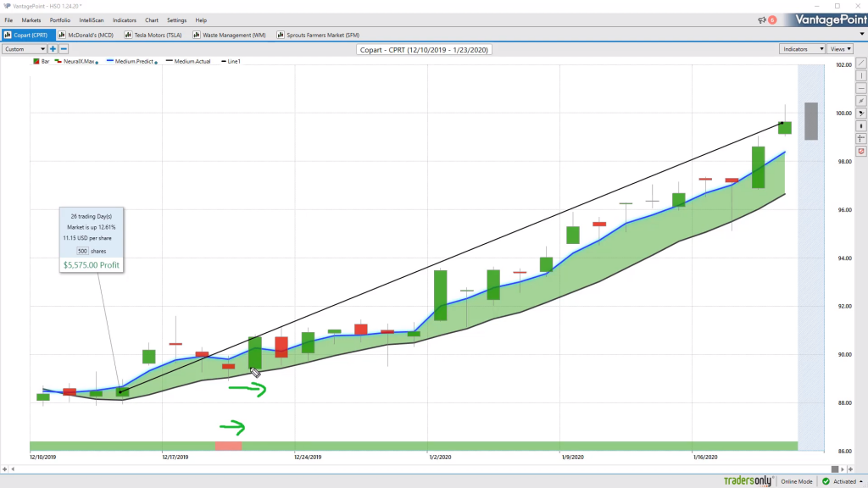
Task: Open the Portfolio menu
Action: pos(60,20)
